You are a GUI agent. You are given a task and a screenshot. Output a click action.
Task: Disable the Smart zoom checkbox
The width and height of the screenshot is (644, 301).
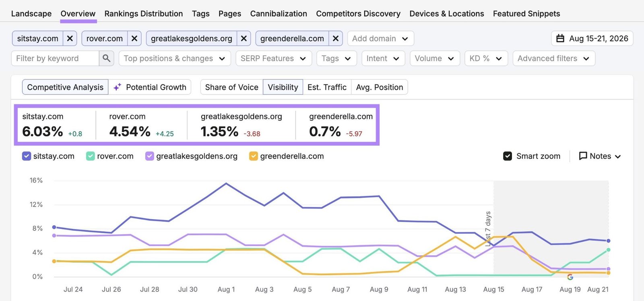(508, 156)
